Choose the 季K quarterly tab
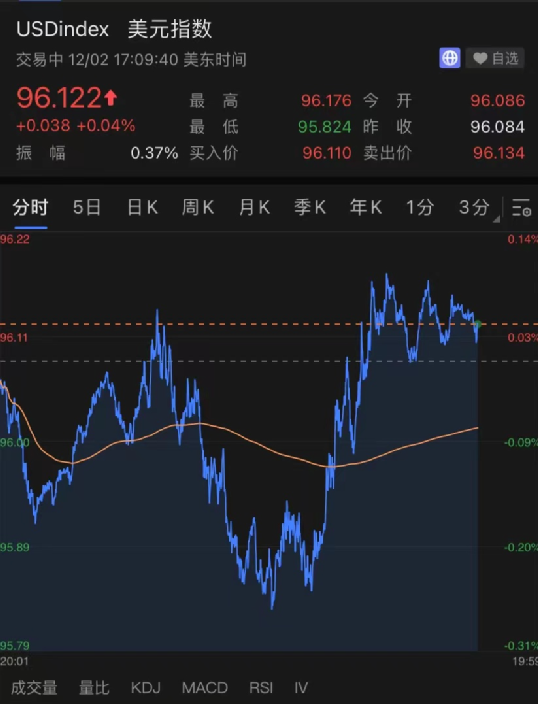 [x=310, y=207]
